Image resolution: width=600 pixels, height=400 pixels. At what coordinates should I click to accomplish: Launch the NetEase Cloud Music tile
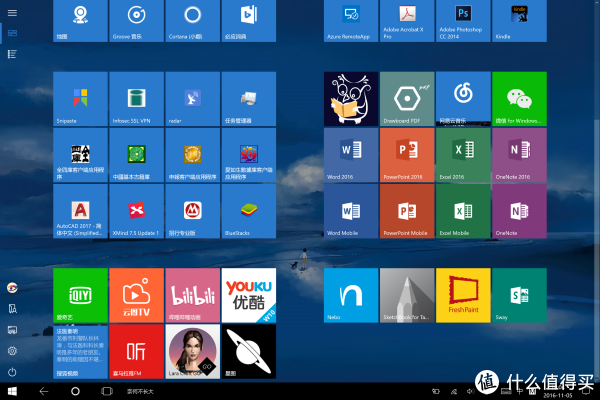pos(463,99)
